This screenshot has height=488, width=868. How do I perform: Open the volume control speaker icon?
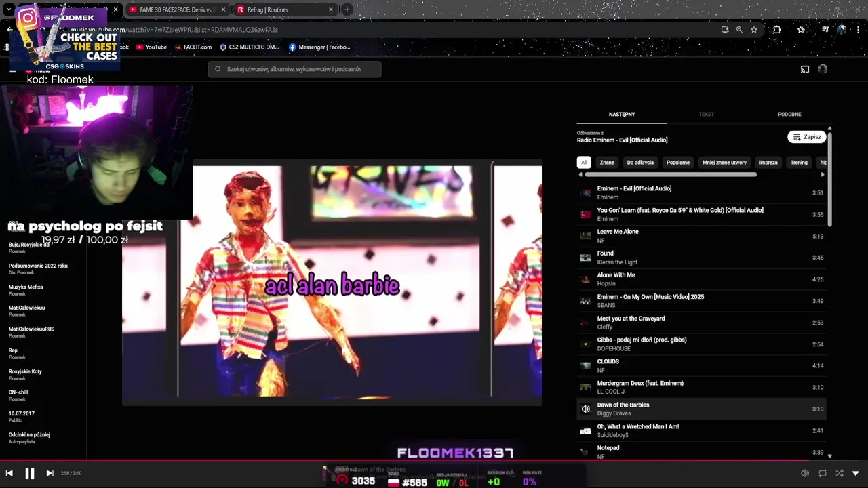pos(805,473)
